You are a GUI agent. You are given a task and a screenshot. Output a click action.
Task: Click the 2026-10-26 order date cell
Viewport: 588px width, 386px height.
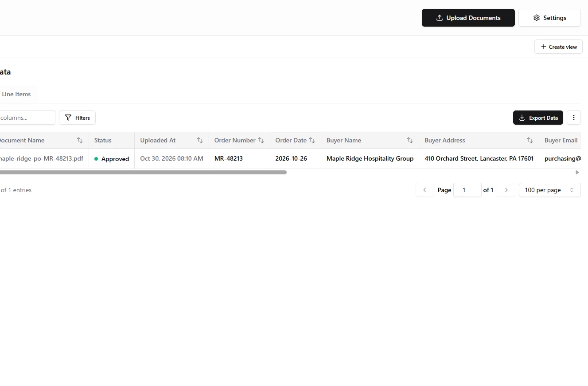coord(296,158)
